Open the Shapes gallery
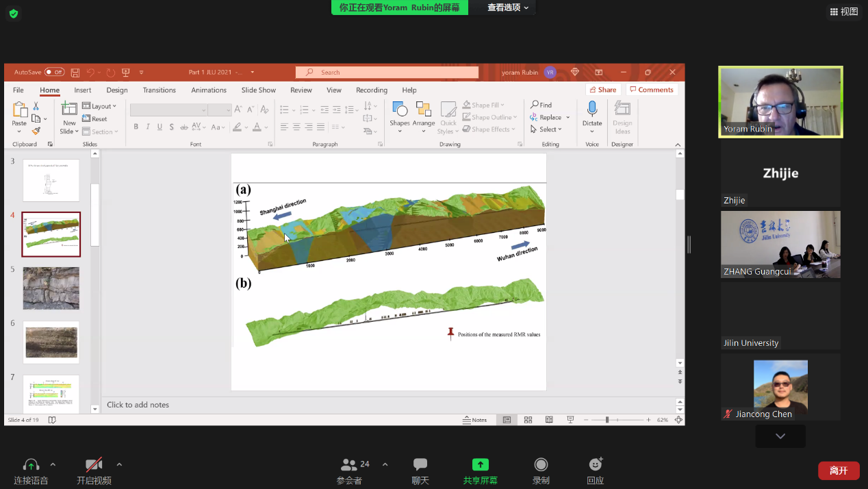The height and width of the screenshot is (489, 868). click(399, 113)
